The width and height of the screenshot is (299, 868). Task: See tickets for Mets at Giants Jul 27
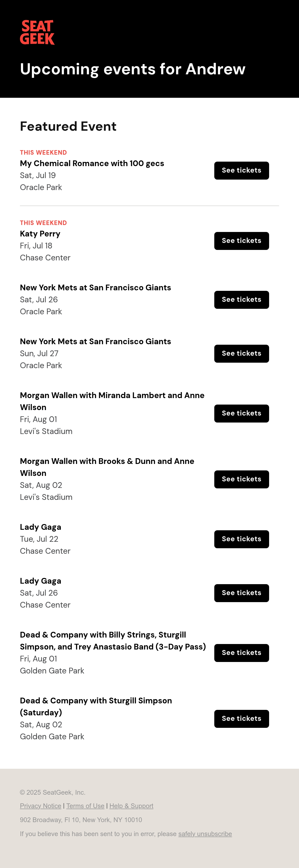241,354
